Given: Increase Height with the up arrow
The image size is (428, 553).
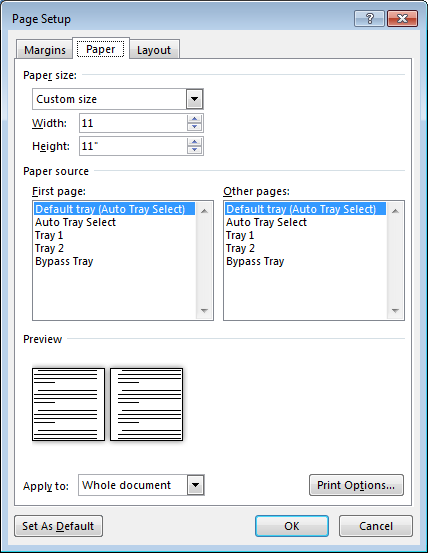Looking at the screenshot, I should [x=195, y=142].
